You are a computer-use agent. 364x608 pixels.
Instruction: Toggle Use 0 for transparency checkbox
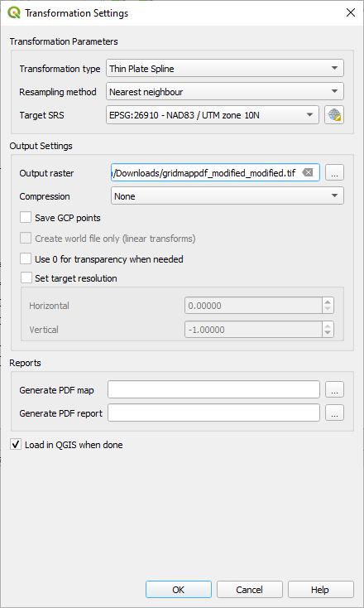[x=26, y=258]
